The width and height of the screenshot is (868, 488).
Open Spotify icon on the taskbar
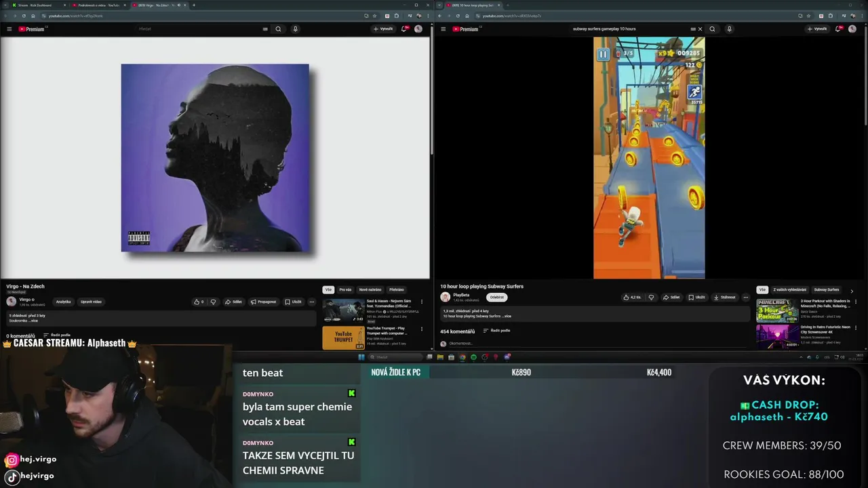[x=473, y=357]
